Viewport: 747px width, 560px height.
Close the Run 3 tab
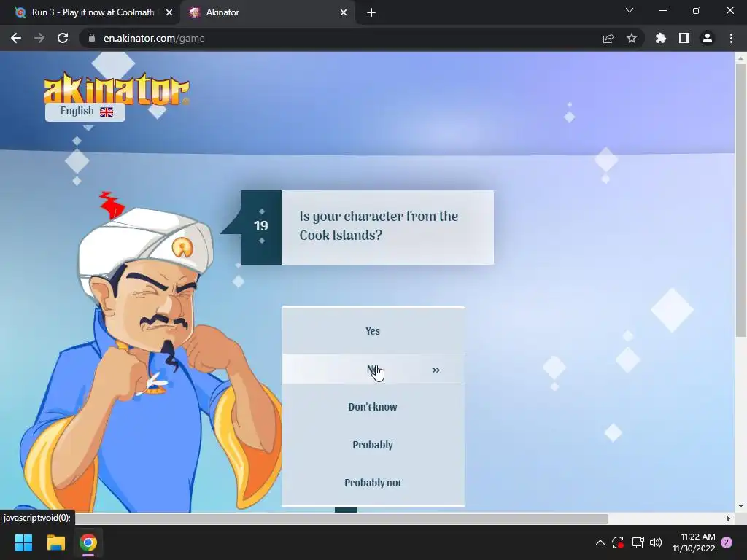pyautogui.click(x=169, y=12)
